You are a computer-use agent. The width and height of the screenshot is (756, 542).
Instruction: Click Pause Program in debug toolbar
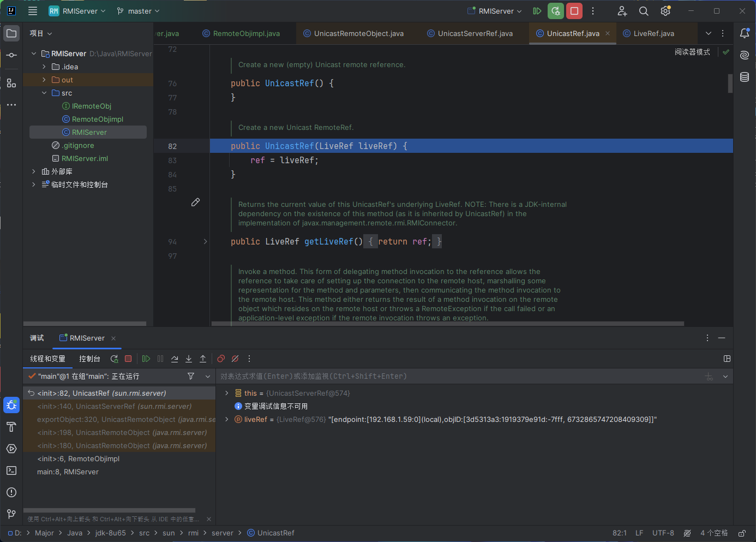pyautogui.click(x=160, y=359)
